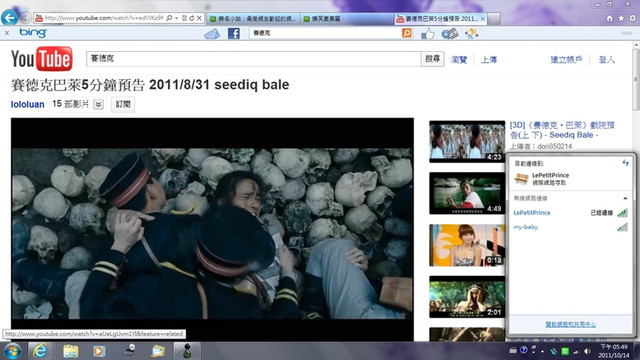Select the LePetitPrince wireless network entry
This screenshot has height=360, width=640.
tap(570, 213)
